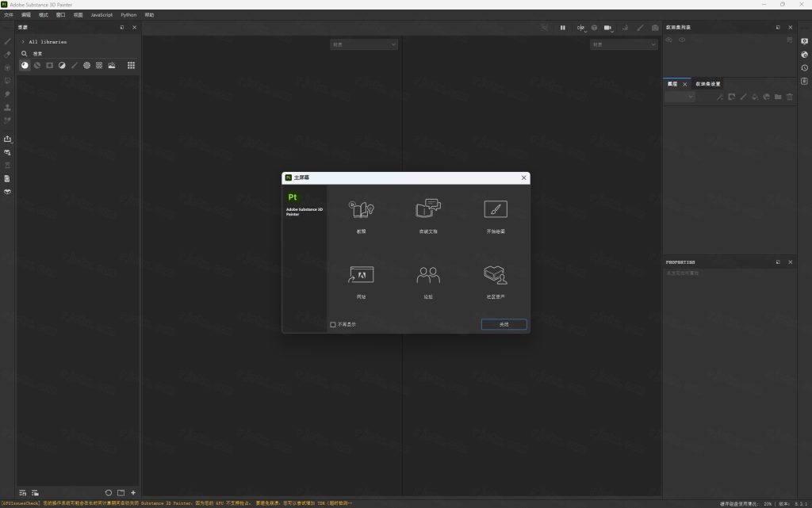Filter assets by filters half-circle icon
Screen dimensions: 812x508
(62, 65)
